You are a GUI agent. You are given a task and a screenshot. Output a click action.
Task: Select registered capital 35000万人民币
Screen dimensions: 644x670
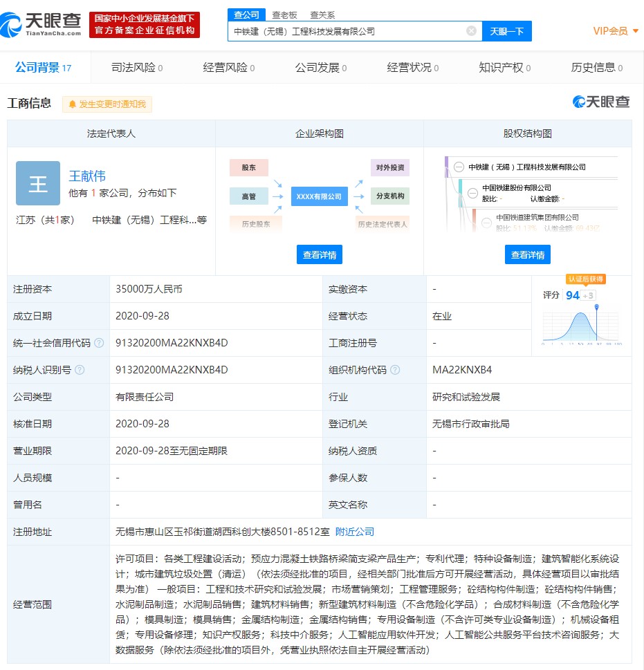click(149, 289)
